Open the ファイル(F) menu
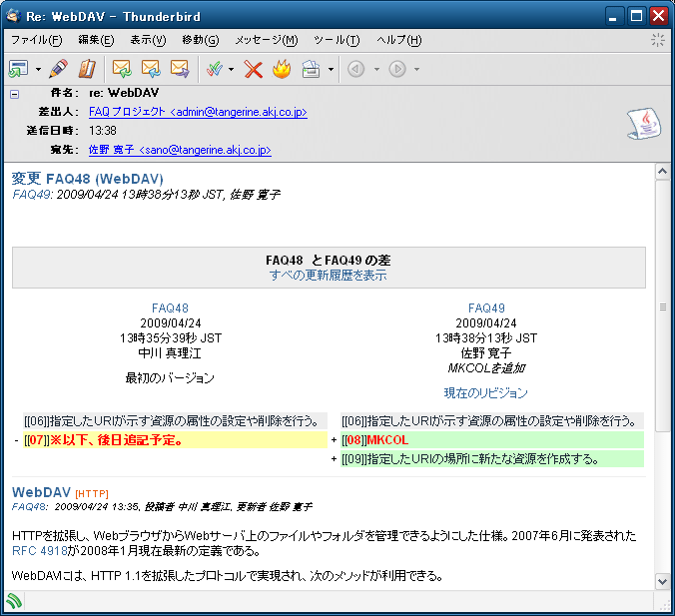Screen dimensions: 675x616 pyautogui.click(x=37, y=40)
